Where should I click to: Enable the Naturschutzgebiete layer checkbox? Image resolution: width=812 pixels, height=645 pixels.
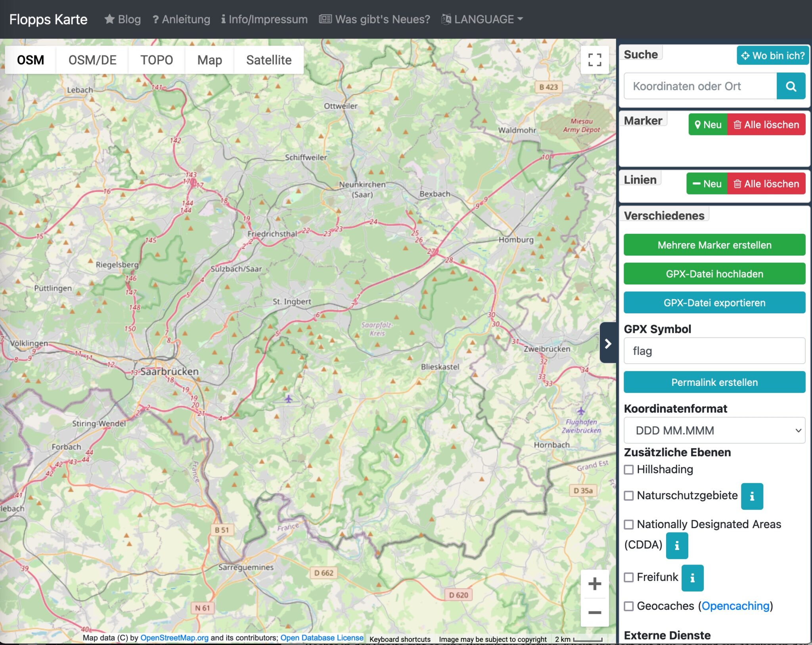tap(629, 496)
